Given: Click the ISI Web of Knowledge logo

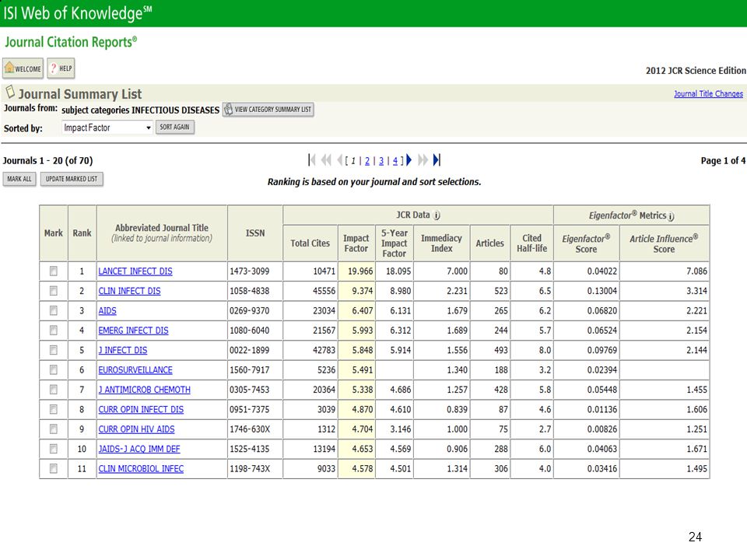Looking at the screenshot, I should tap(78, 13).
